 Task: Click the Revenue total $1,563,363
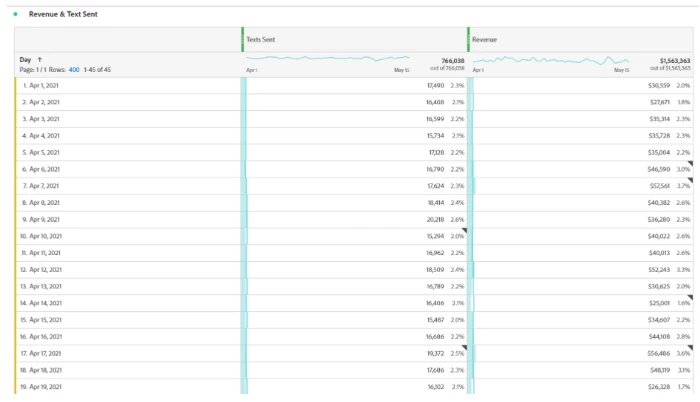[675, 61]
